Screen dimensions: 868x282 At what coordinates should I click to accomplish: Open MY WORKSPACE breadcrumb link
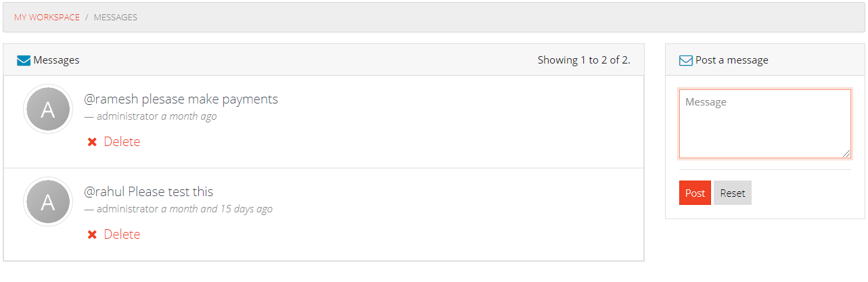pos(47,18)
